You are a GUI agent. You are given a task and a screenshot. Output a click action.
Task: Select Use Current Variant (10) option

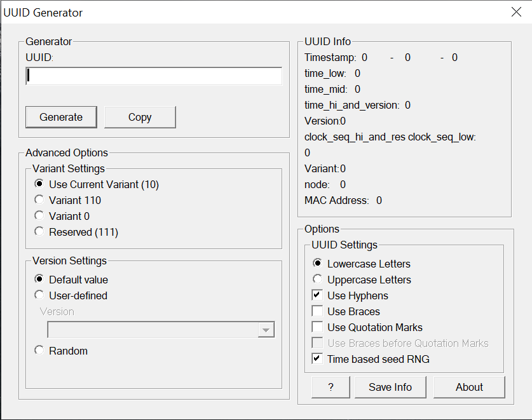click(39, 184)
